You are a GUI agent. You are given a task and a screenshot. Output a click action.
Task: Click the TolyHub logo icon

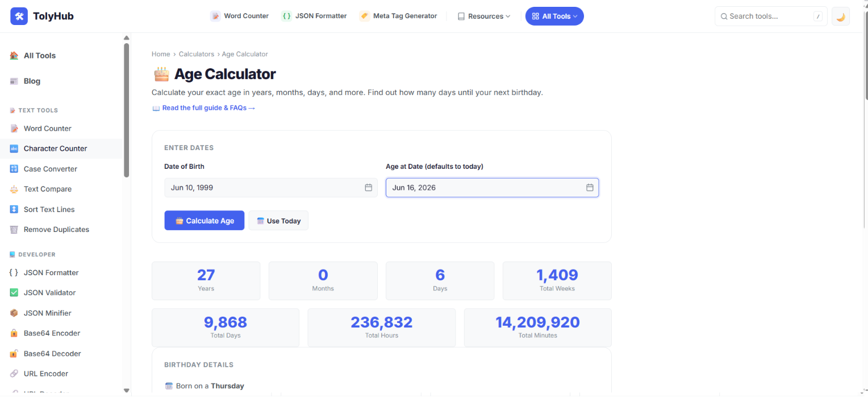[x=19, y=16]
